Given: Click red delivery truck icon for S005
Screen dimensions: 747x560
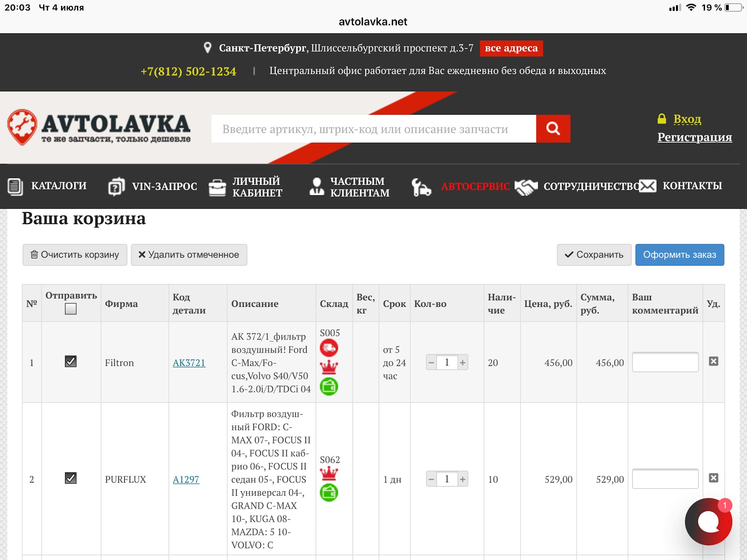Looking at the screenshot, I should coord(329,348).
